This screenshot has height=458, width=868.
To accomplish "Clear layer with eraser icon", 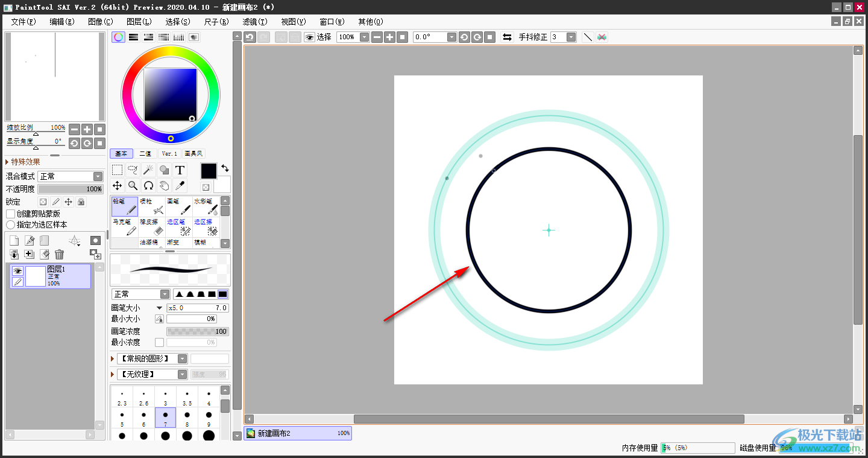I will (44, 255).
